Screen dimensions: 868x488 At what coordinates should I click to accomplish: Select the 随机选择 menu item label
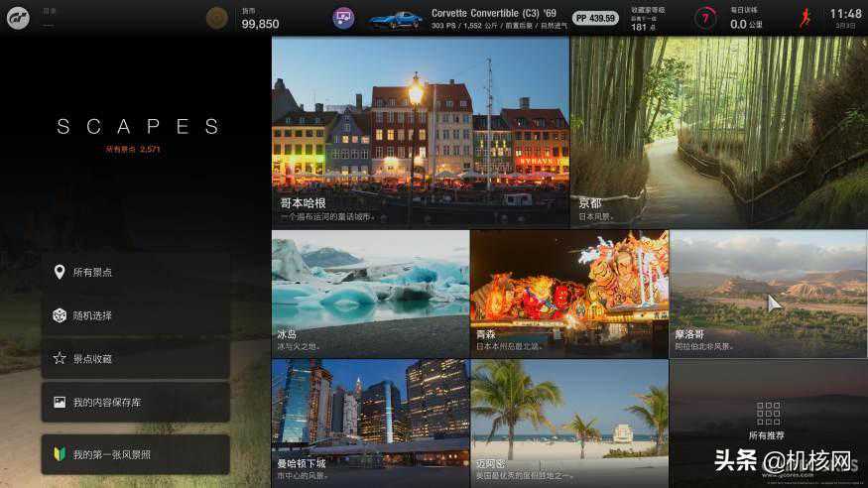pyautogui.click(x=92, y=315)
